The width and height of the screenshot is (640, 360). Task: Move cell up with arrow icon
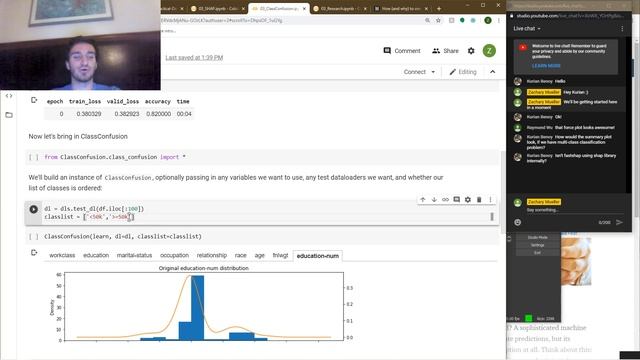(x=423, y=200)
